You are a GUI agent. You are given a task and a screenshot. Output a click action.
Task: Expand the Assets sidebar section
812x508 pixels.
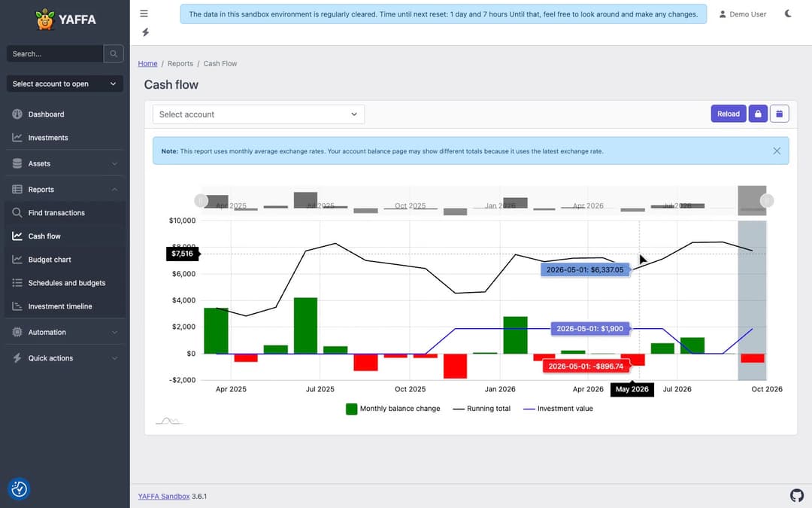tap(65, 164)
